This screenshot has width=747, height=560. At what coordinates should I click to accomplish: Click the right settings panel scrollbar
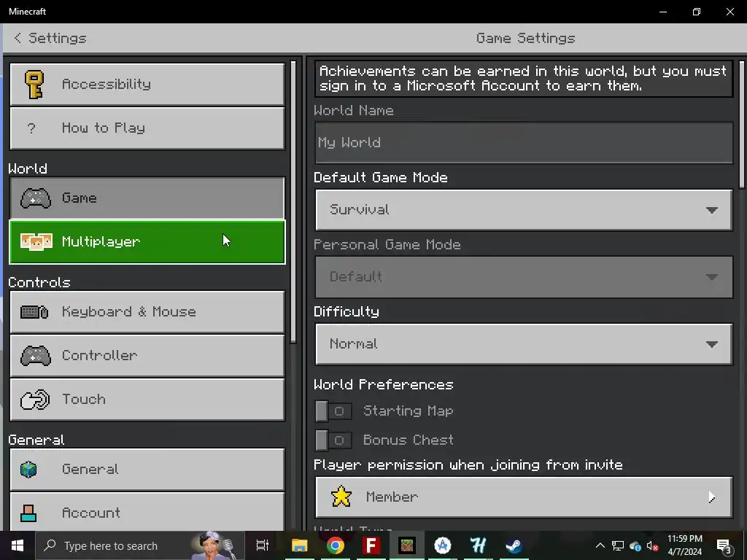pos(742,125)
